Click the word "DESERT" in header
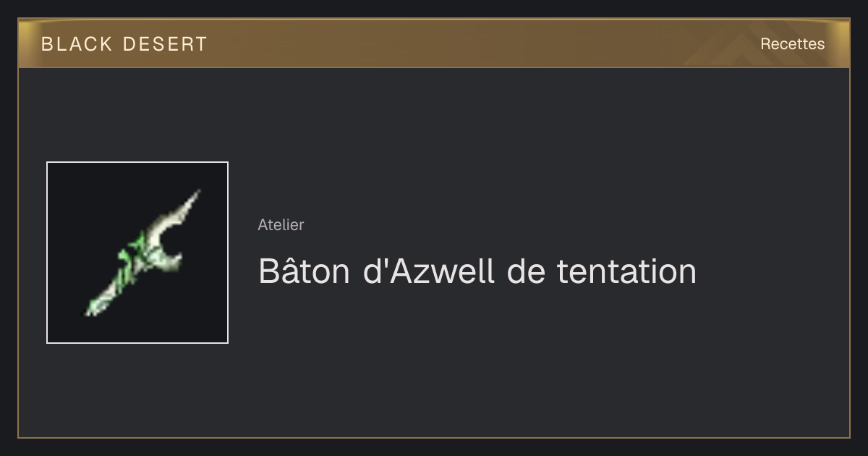Viewport: 868px width, 456px height. pos(165,44)
